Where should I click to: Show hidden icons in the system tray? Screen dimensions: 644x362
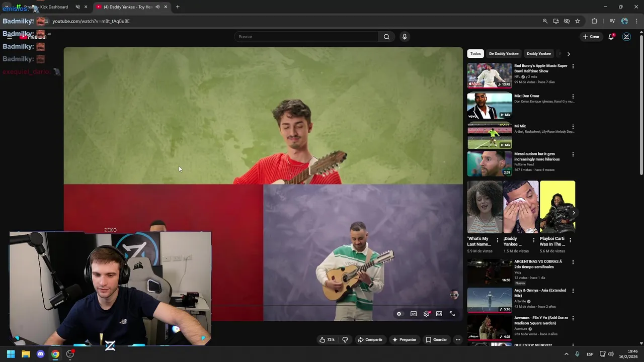click(x=566, y=354)
